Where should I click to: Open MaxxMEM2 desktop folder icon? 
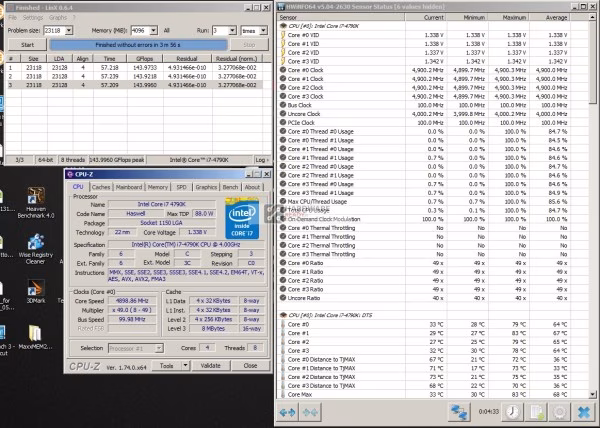point(35,337)
